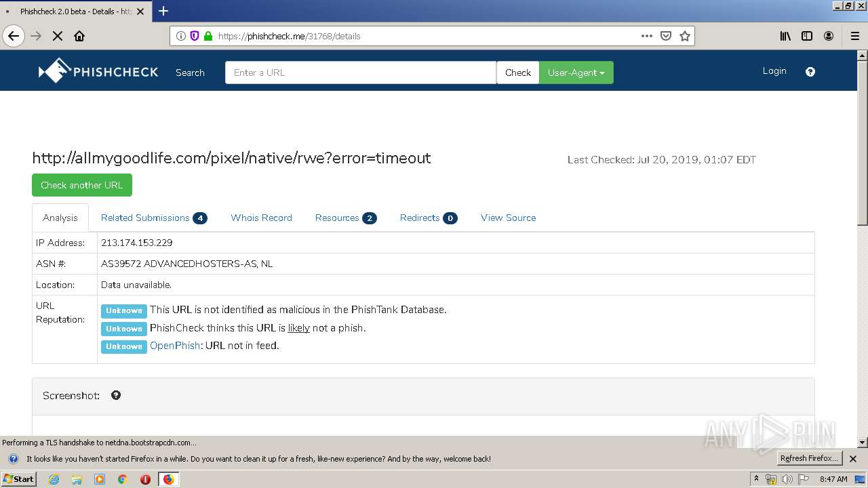
Task: Open the View Source tab
Action: click(509, 218)
